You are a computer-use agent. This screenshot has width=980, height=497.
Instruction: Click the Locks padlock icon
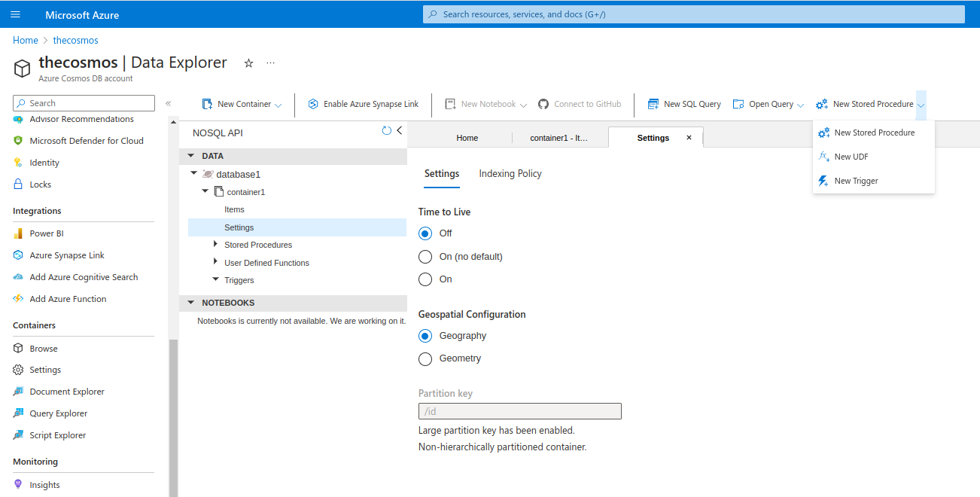click(x=18, y=184)
